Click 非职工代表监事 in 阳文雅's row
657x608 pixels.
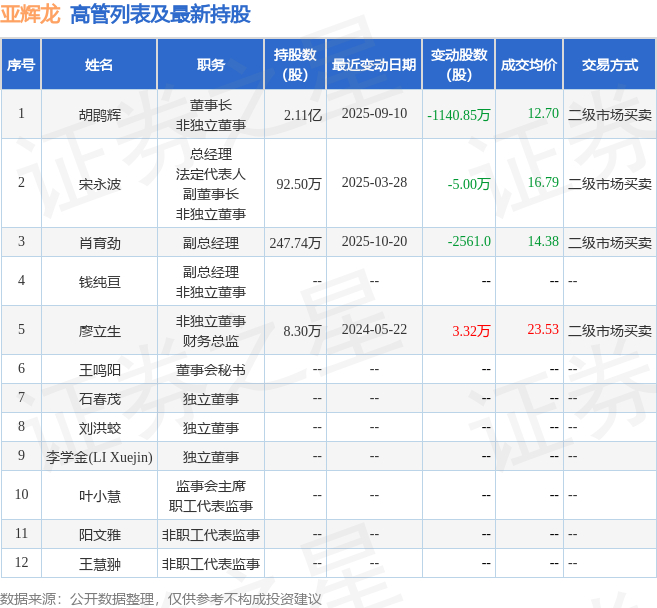[x=211, y=535]
